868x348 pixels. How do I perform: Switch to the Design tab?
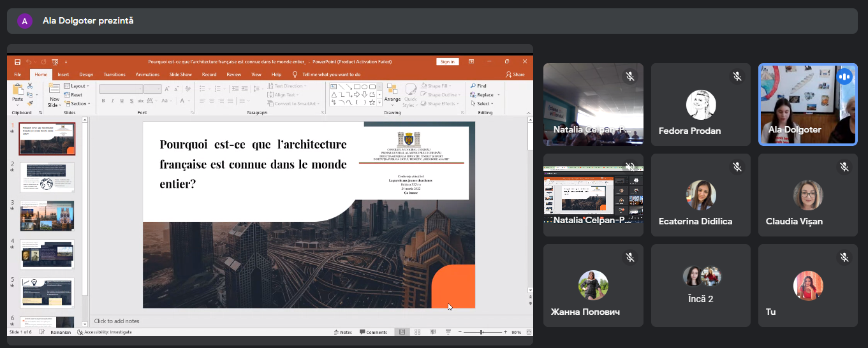pos(86,74)
